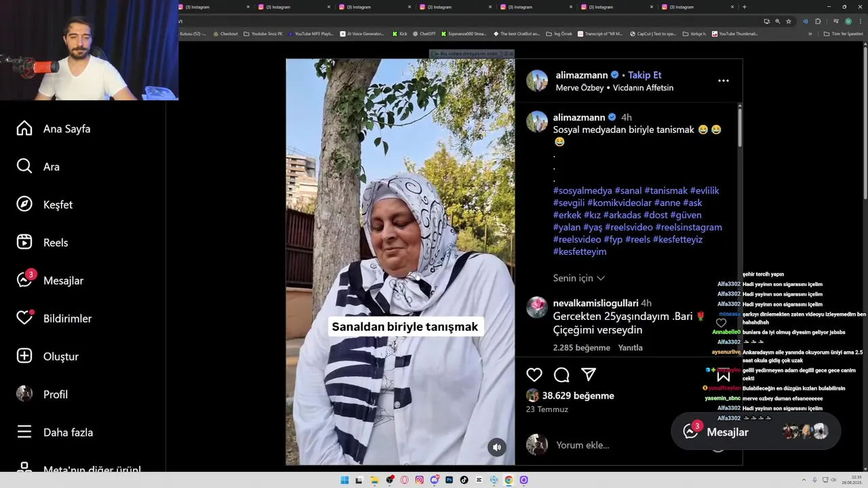Open the Instagram taskbar app icon

click(419, 480)
